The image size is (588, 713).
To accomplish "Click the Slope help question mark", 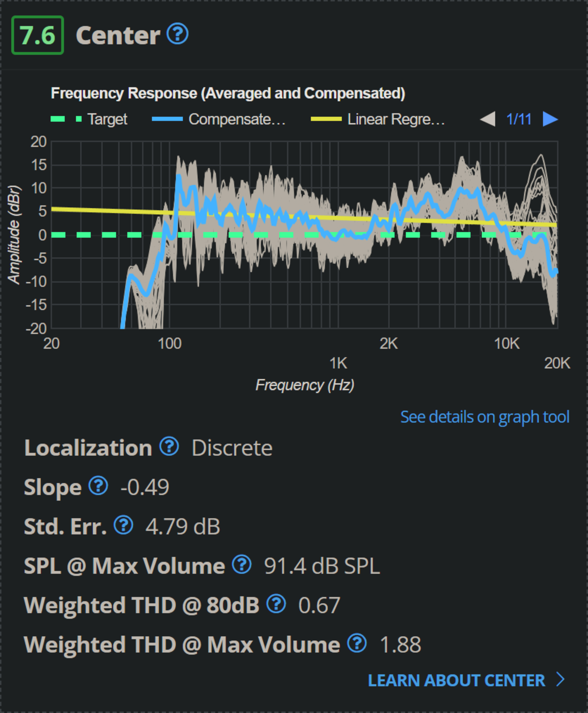I will (98, 486).
